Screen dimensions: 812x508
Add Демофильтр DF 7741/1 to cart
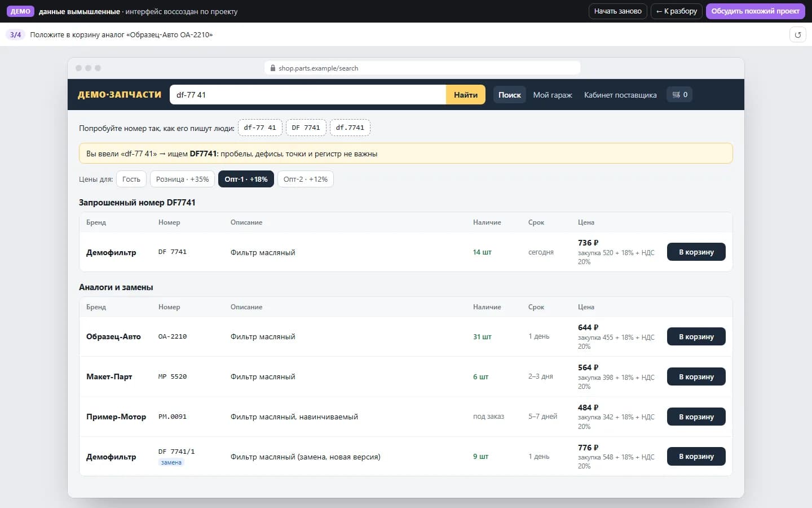[696, 456]
